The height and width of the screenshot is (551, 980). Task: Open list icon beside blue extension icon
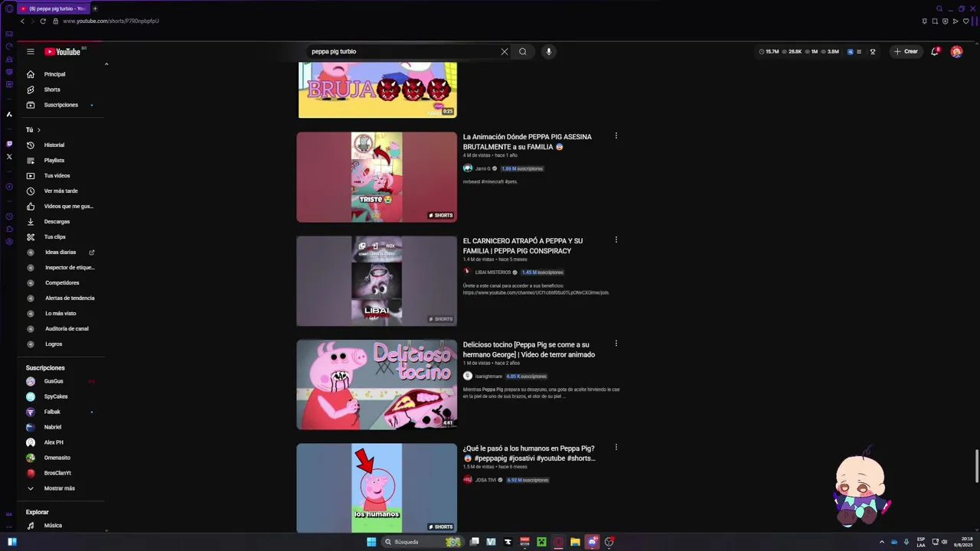point(859,51)
